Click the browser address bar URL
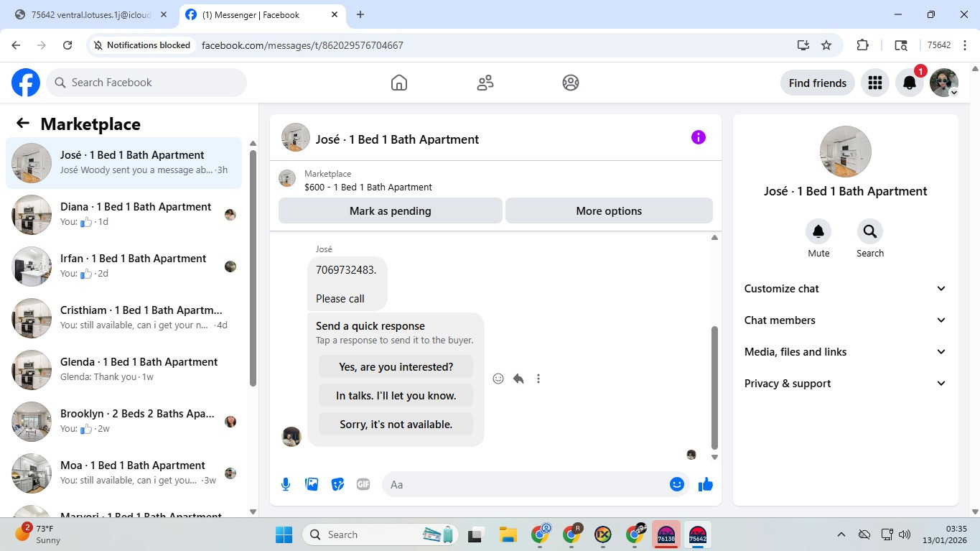 pyautogui.click(x=302, y=45)
